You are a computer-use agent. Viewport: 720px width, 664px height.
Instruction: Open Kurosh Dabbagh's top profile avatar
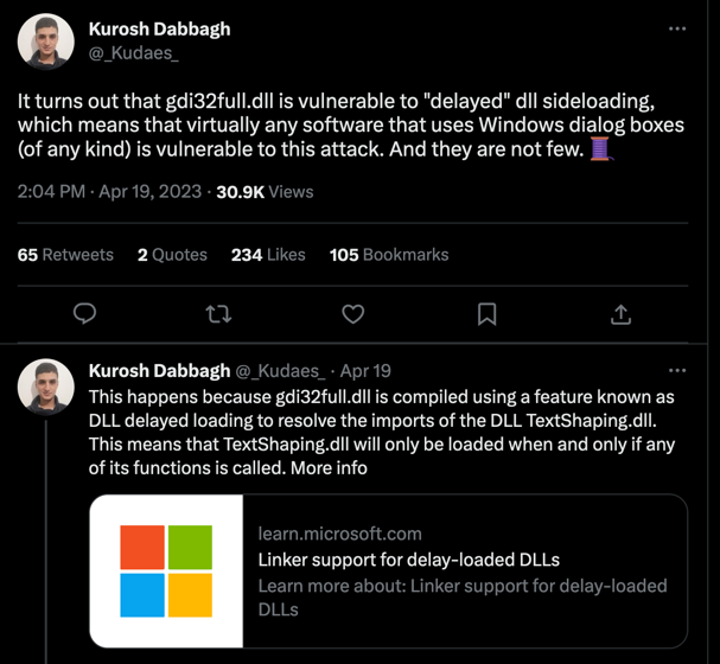click(46, 41)
